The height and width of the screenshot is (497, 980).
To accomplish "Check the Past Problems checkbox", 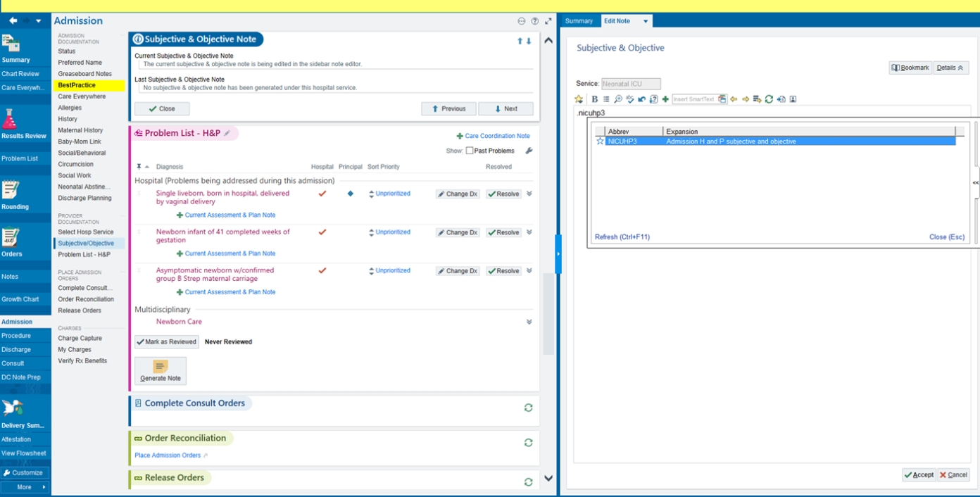I will tap(470, 151).
